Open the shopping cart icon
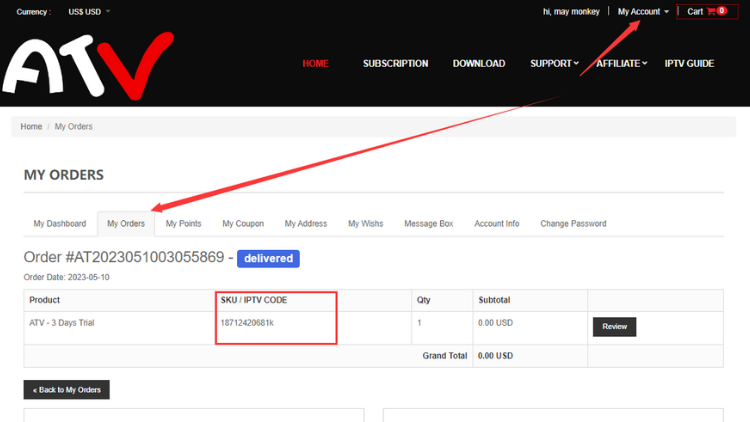This screenshot has height=422, width=750. [711, 11]
